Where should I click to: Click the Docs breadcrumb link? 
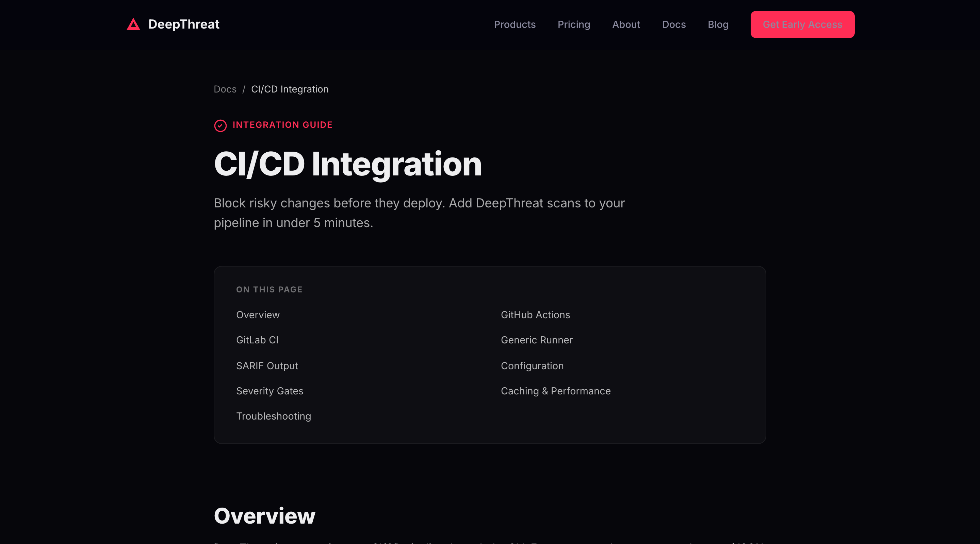[225, 89]
